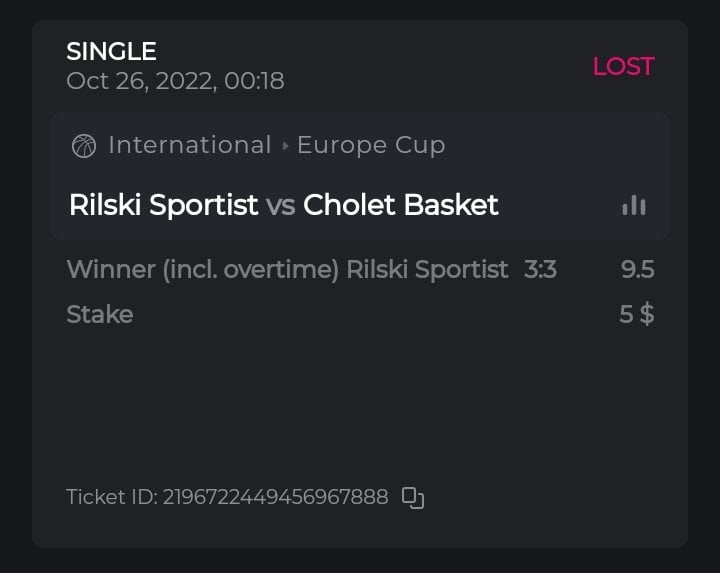Select the Cholet Basket team name
Image resolution: width=720 pixels, height=573 pixels.
pyautogui.click(x=401, y=205)
